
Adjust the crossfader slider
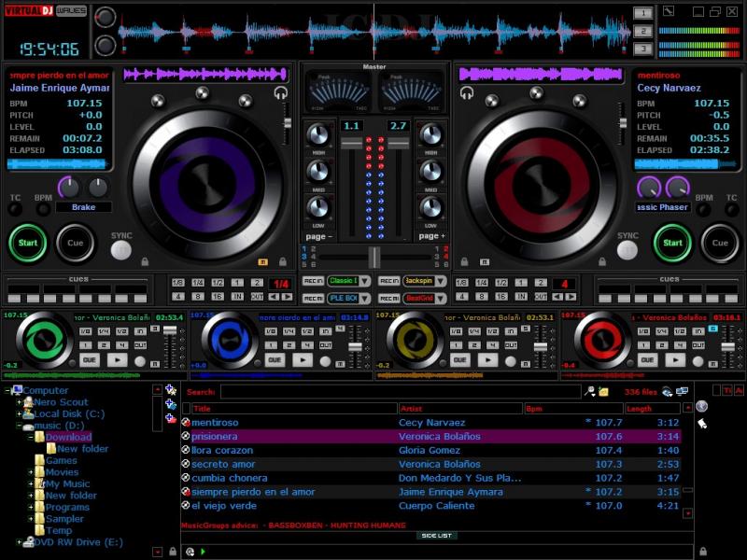(374, 257)
